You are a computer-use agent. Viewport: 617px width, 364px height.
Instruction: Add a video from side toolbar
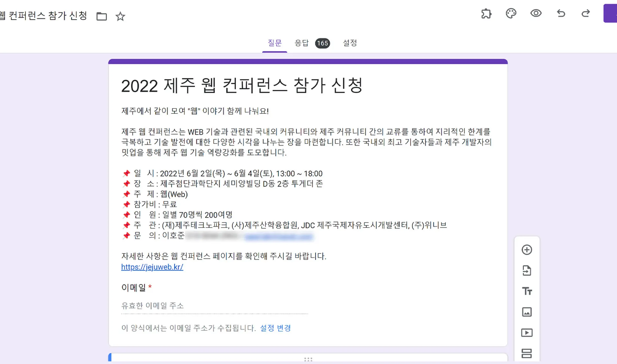coord(527,333)
